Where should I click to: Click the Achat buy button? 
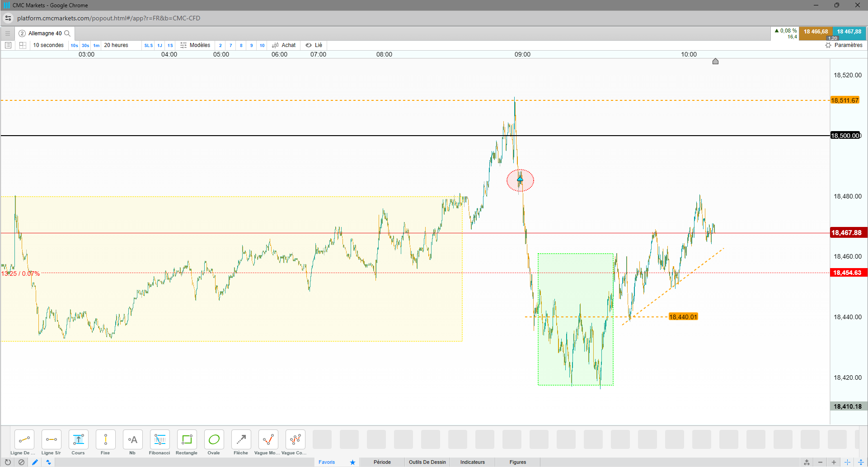(284, 45)
